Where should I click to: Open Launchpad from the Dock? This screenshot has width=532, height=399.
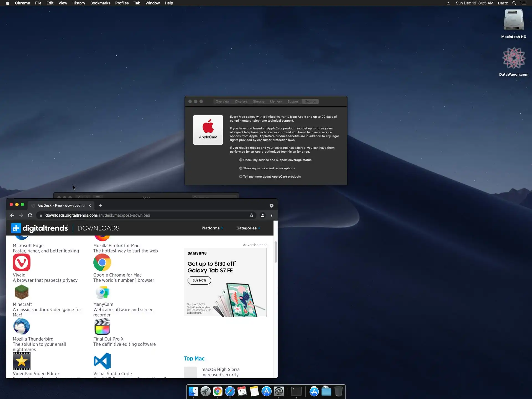[205, 391]
